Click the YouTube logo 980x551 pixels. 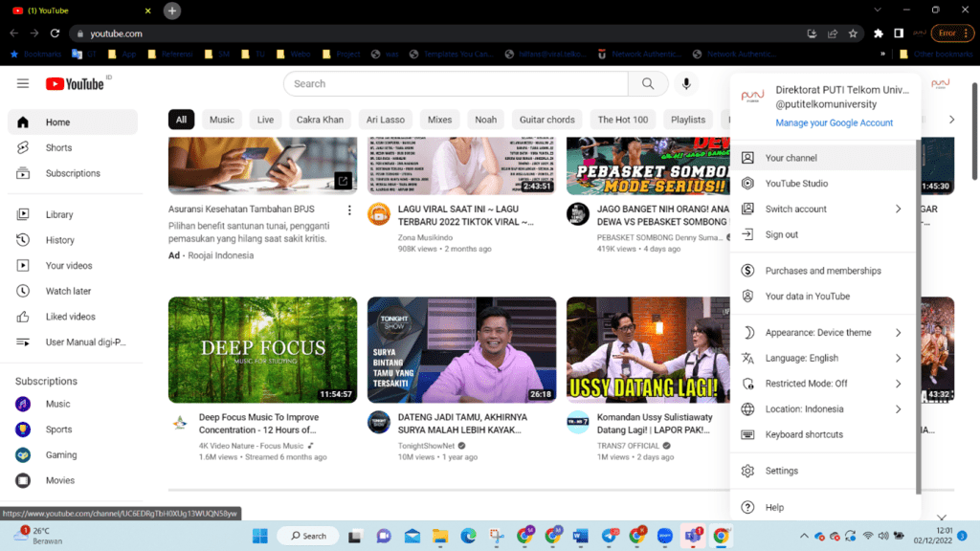tap(75, 84)
